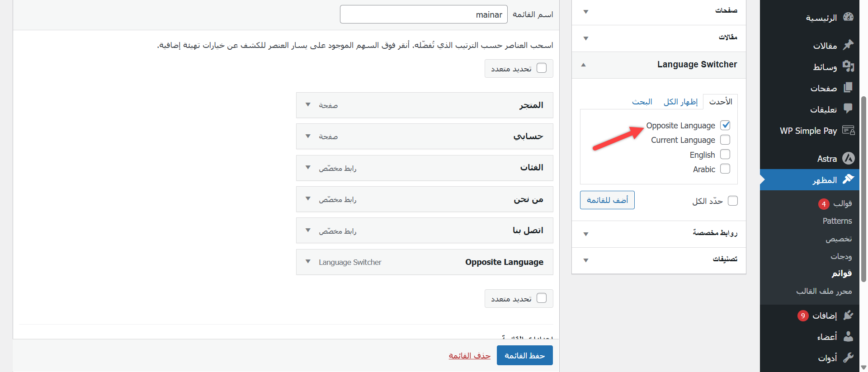Open the قوالب submenu item
The image size is (868, 372).
[x=842, y=203]
